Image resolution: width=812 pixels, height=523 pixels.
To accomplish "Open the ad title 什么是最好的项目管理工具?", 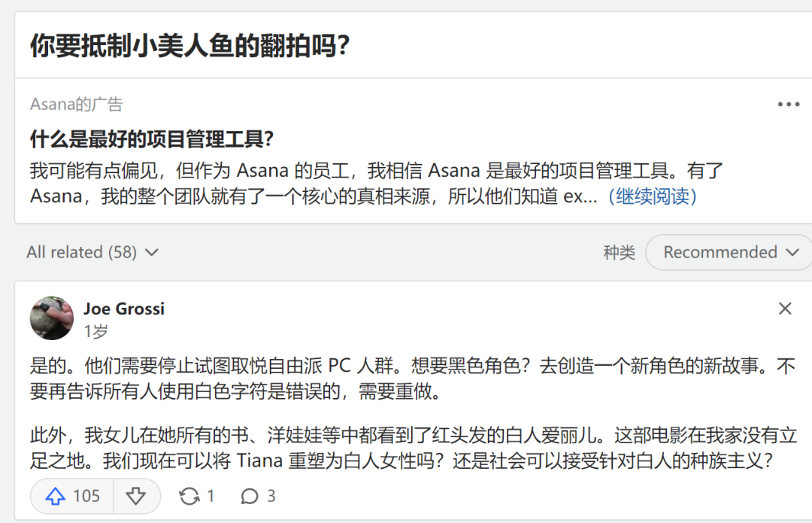I will [x=152, y=139].
